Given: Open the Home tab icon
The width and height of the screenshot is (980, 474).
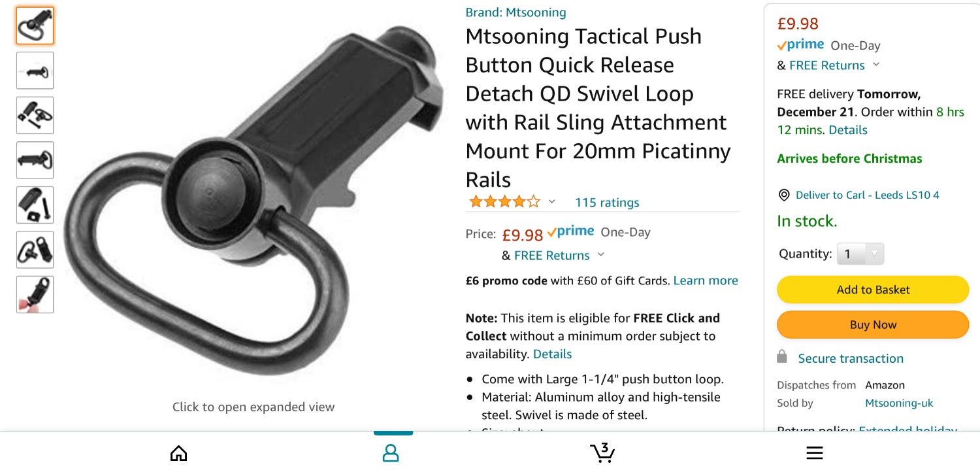Looking at the screenshot, I should pos(178,453).
